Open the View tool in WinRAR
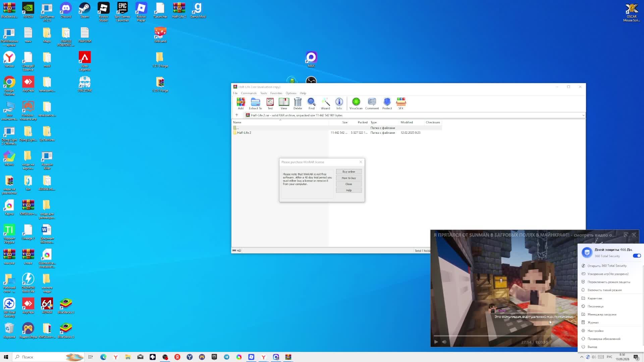The height and width of the screenshot is (362, 644). click(284, 104)
